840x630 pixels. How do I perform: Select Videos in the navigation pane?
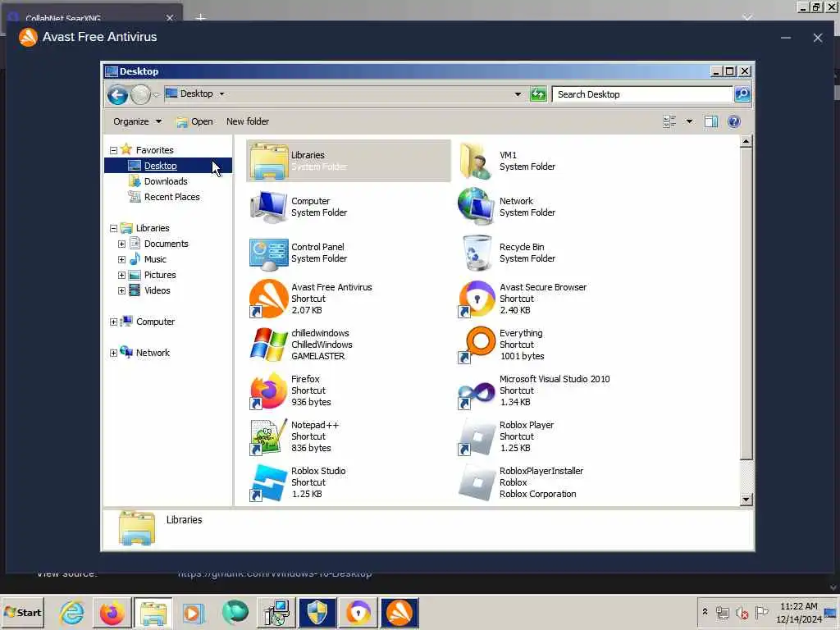157,290
